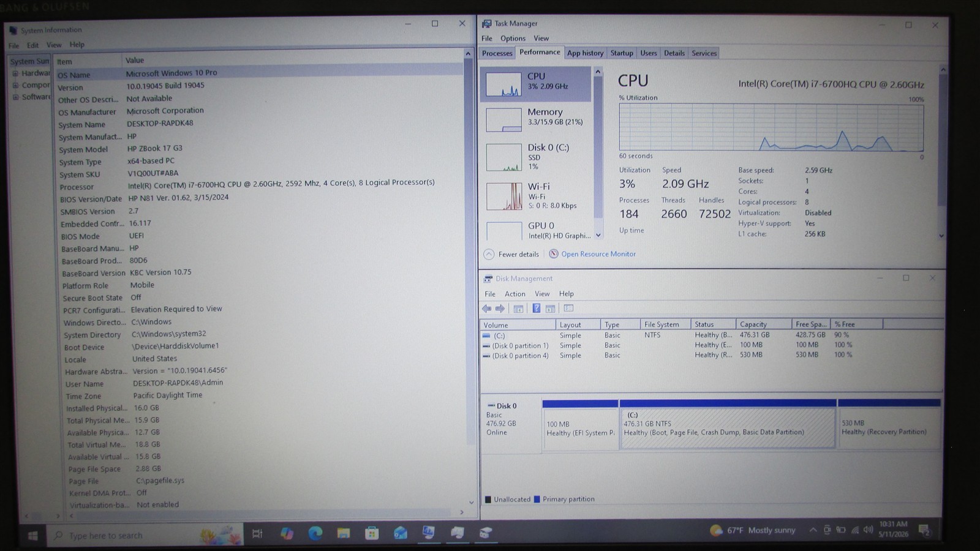Switch to the Startup tab
The width and height of the screenshot is (980, 551).
click(622, 53)
